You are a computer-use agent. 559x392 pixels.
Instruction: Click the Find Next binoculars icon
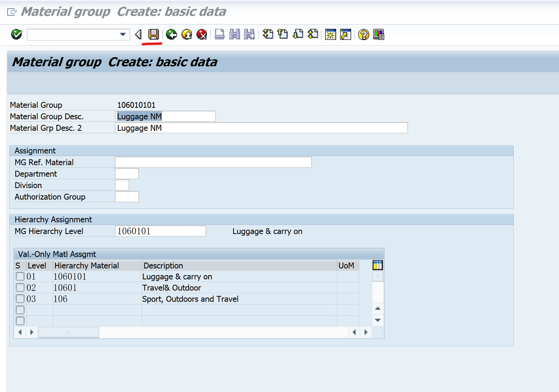[250, 34]
